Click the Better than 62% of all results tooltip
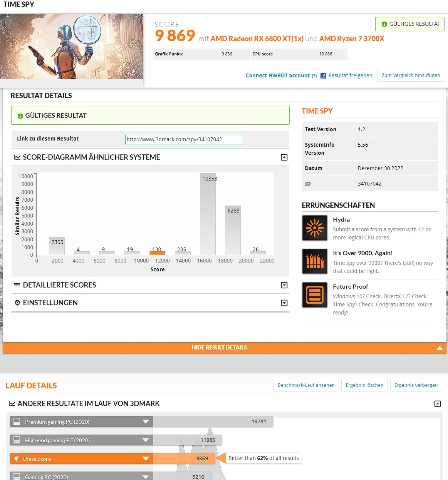This screenshot has height=480, width=448. (x=263, y=458)
